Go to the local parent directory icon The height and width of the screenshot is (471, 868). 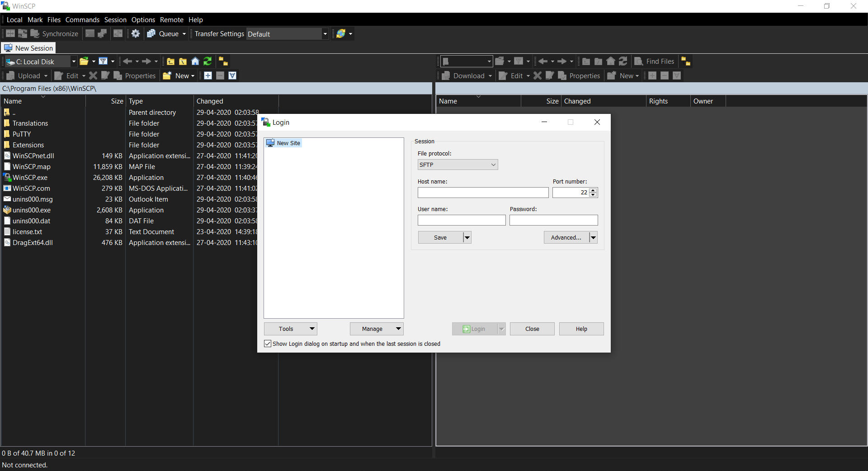tap(170, 61)
